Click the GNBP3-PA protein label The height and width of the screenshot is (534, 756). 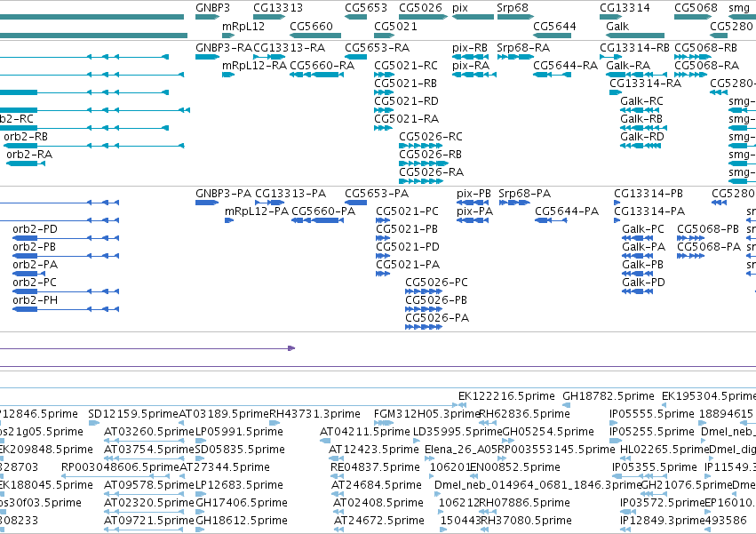click(224, 194)
